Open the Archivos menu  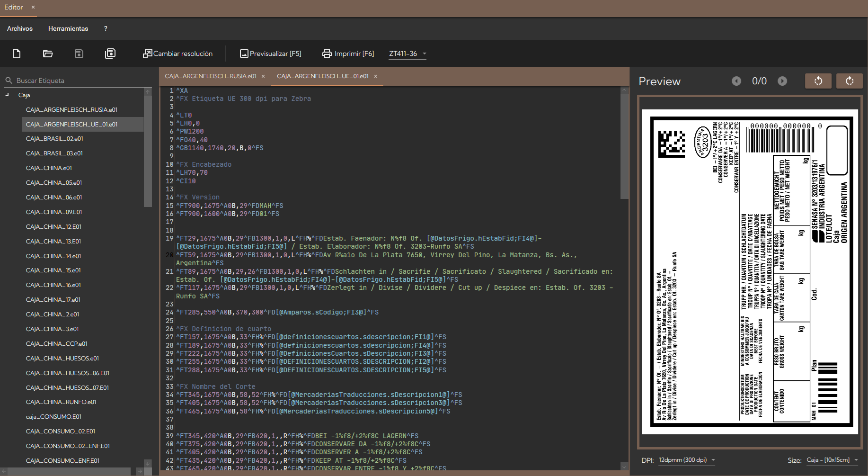click(x=20, y=28)
